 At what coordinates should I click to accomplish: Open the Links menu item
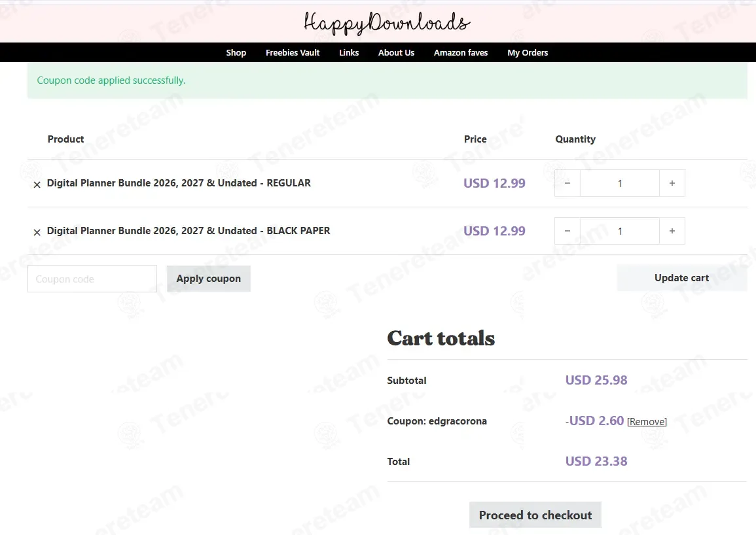click(349, 52)
